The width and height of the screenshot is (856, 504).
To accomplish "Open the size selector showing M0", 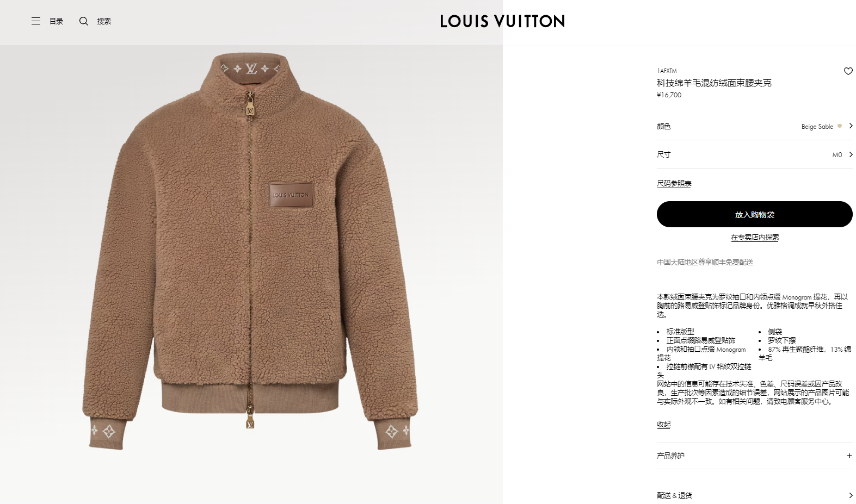I will 755,154.
